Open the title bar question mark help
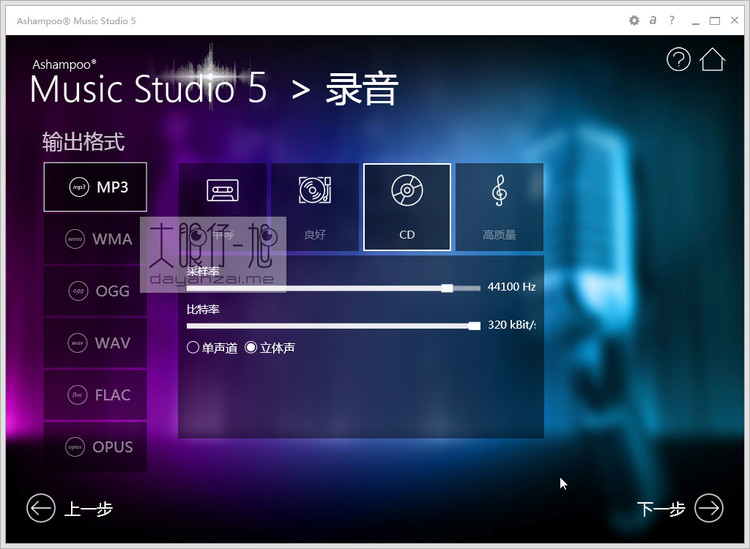 pos(672,21)
